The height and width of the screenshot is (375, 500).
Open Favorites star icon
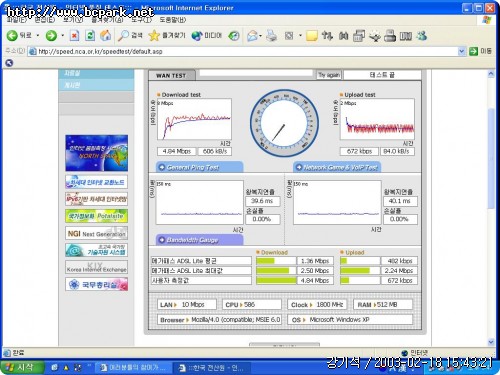[154, 35]
